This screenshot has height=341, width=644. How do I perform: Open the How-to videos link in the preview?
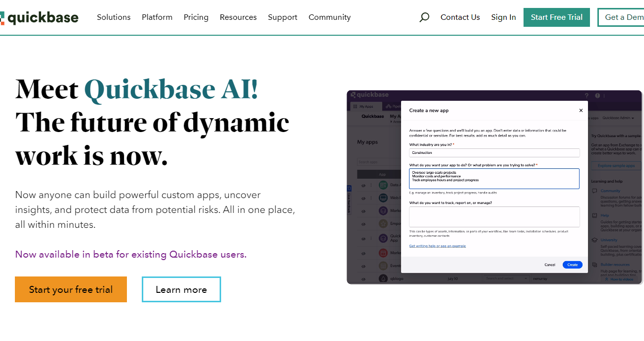(x=620, y=279)
